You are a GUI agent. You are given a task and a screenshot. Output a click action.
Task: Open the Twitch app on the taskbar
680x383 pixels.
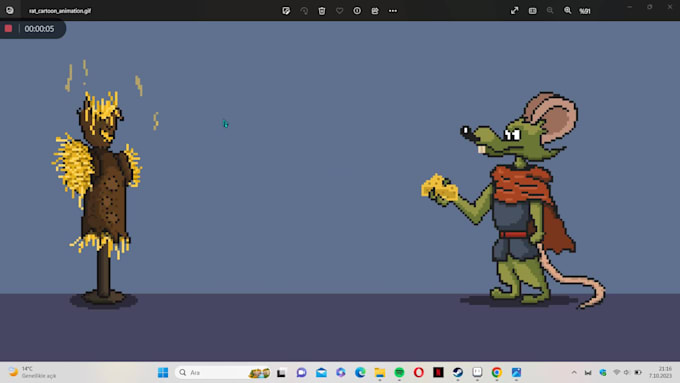[x=477, y=373]
